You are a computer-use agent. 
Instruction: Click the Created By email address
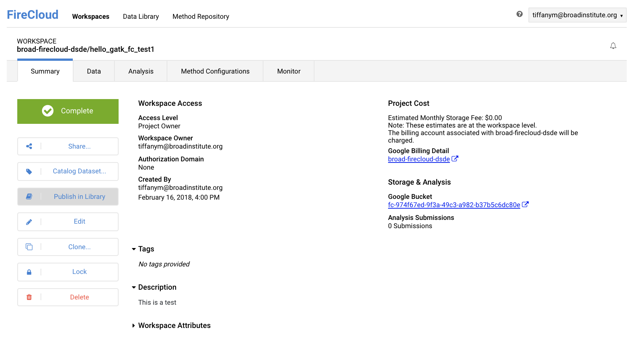pos(181,188)
